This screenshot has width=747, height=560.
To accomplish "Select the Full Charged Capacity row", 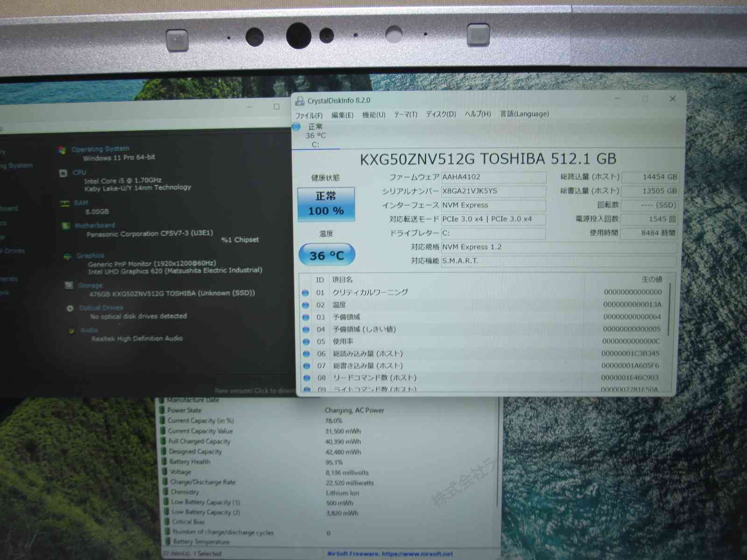I will coord(199,441).
